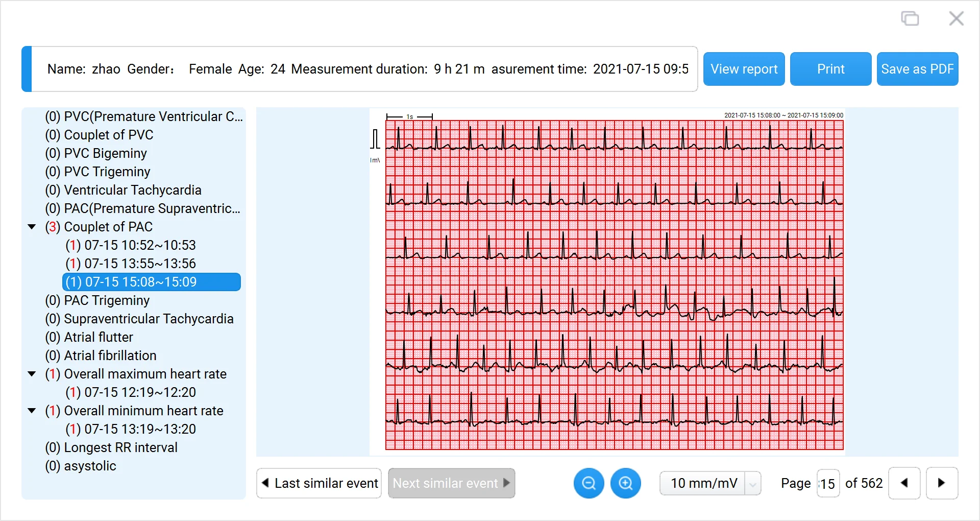Select the 07-15 13:55~13:56 event
Image resolution: width=980 pixels, height=521 pixels.
(x=131, y=264)
